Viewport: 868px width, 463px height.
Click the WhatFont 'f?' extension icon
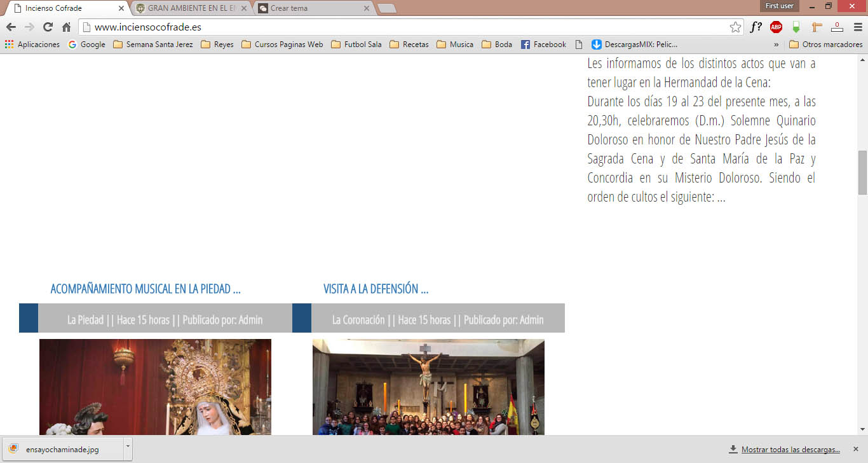[x=756, y=27]
